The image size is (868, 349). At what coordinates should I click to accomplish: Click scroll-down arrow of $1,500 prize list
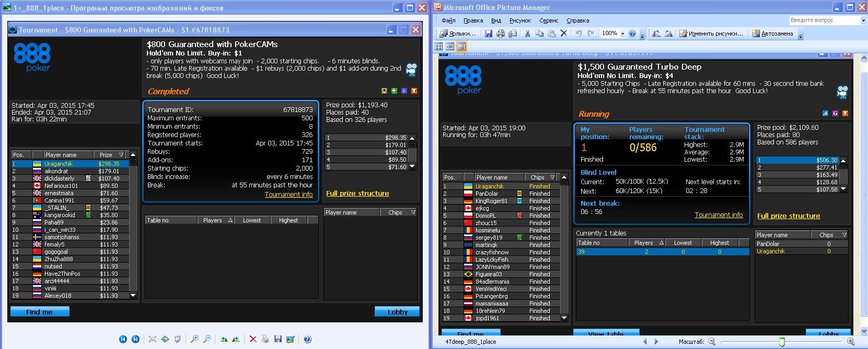tap(843, 189)
